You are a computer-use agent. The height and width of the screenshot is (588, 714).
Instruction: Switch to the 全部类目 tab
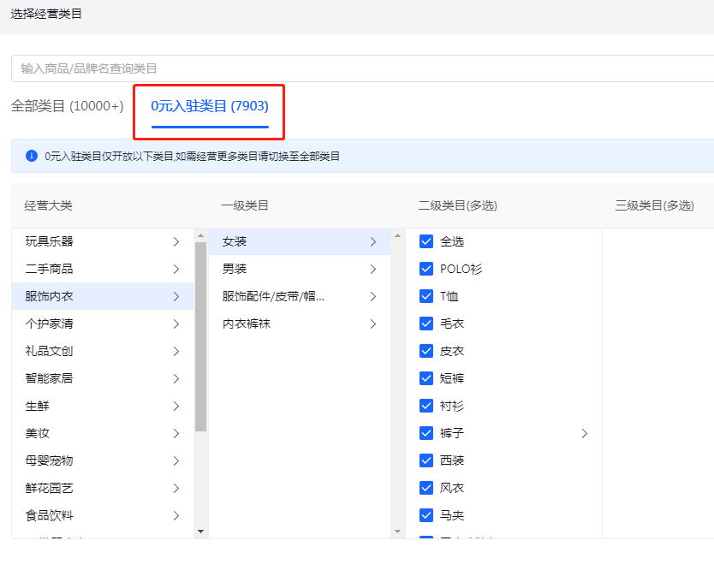click(67, 106)
